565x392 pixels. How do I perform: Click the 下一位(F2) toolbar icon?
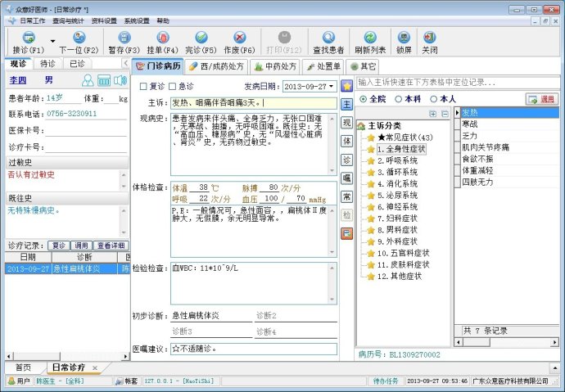click(x=79, y=38)
